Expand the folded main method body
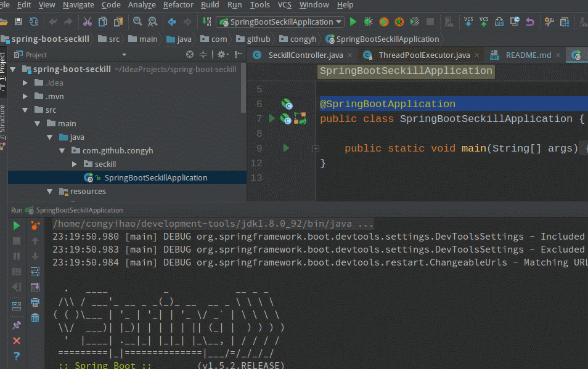 [x=316, y=148]
